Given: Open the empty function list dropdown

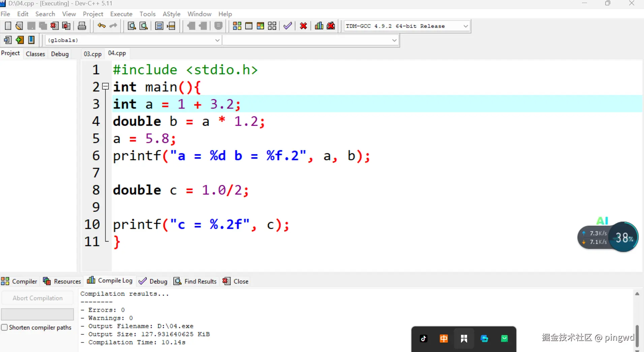Looking at the screenshot, I should coord(310,40).
